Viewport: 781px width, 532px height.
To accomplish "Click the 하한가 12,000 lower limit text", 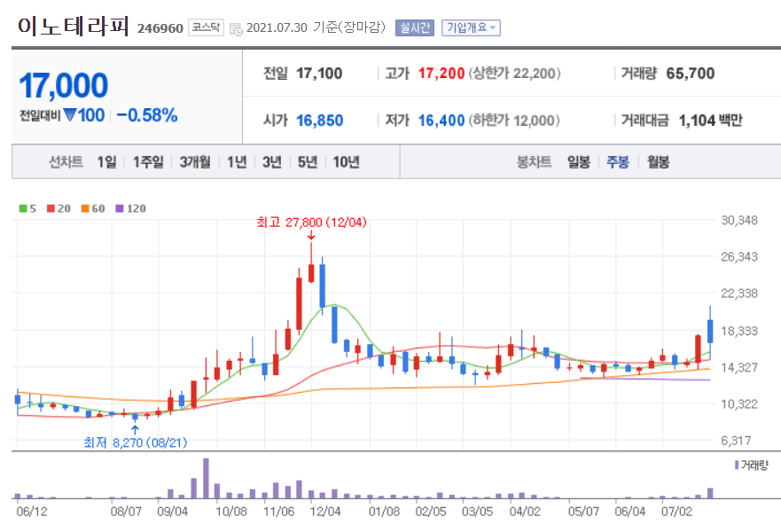I will tap(514, 121).
